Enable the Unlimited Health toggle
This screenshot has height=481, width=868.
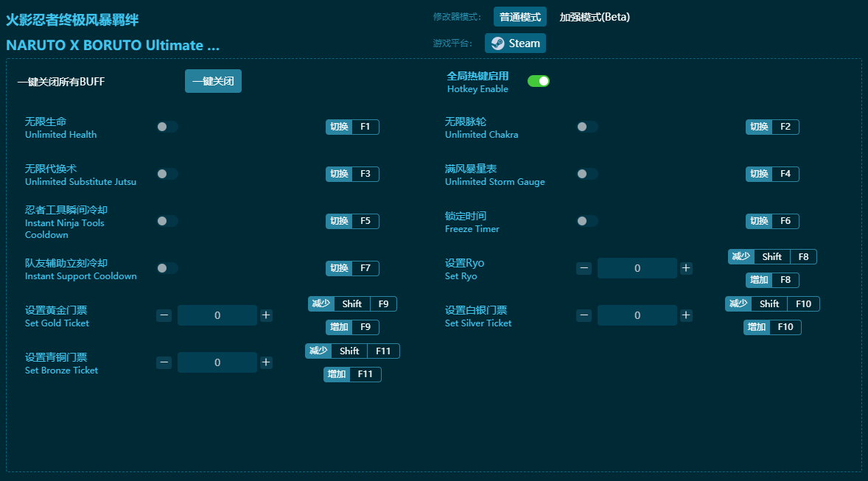pos(167,127)
